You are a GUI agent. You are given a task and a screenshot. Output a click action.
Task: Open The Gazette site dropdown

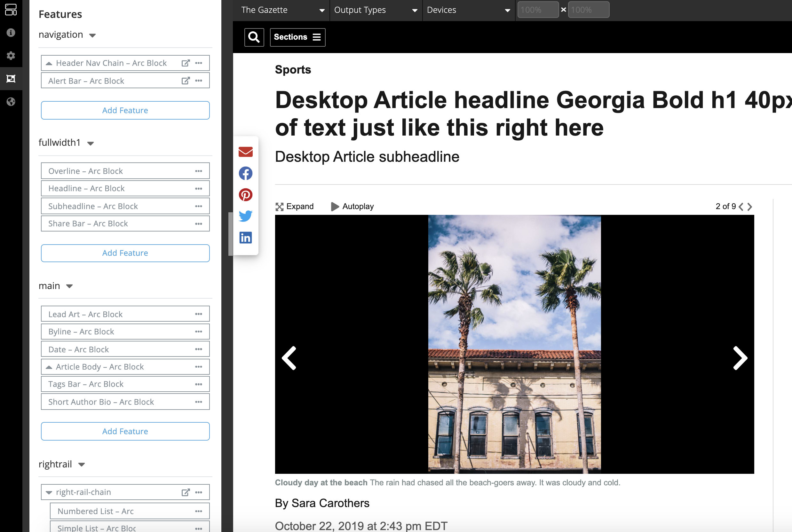pyautogui.click(x=281, y=10)
